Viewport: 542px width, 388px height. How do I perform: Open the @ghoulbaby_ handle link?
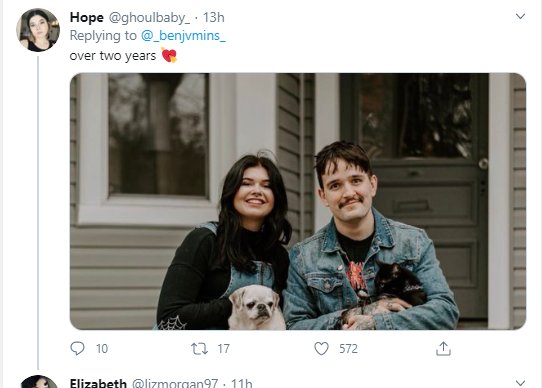(149, 17)
